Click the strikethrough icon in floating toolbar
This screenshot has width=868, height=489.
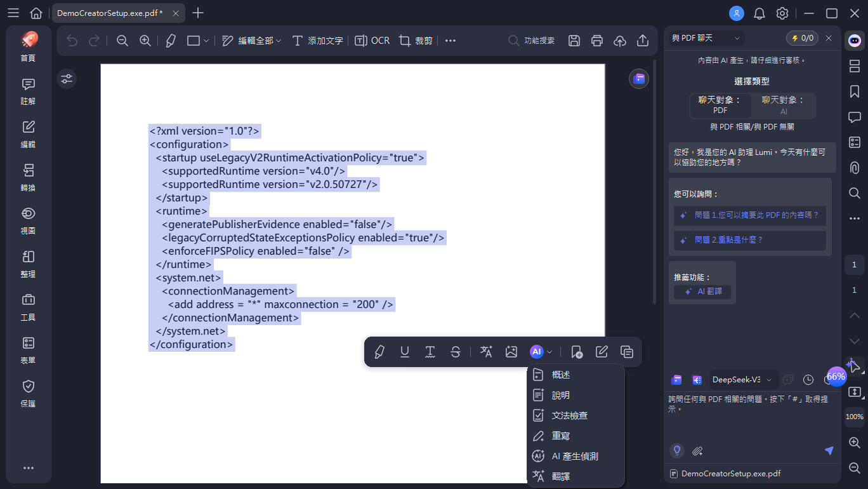pyautogui.click(x=455, y=352)
